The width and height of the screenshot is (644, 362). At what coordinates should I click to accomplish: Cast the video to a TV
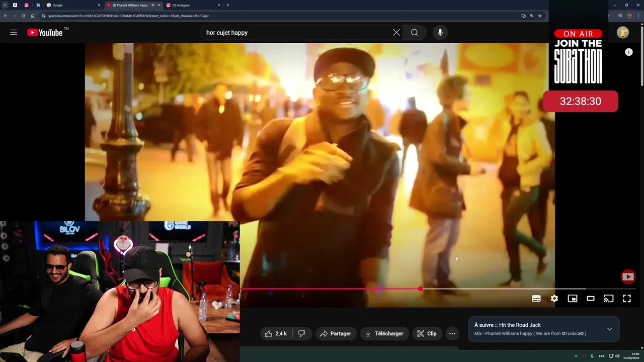pyautogui.click(x=609, y=299)
